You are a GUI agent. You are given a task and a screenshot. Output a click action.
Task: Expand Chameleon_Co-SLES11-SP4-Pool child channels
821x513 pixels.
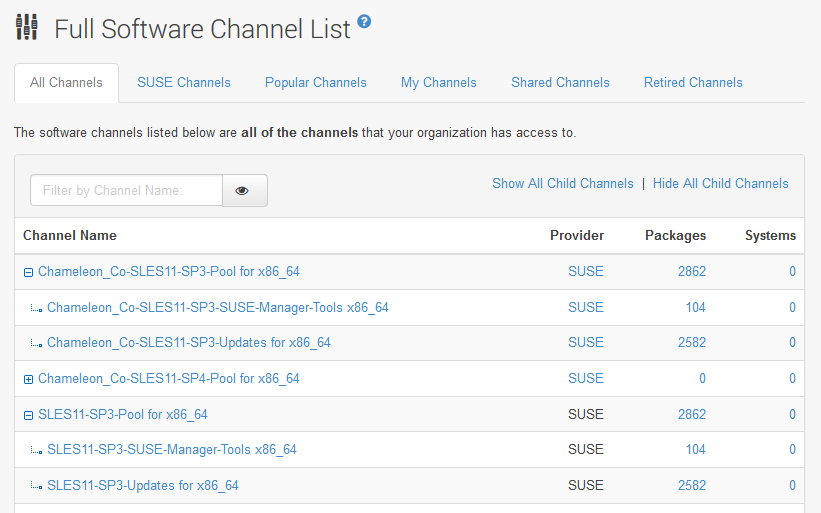click(x=28, y=379)
